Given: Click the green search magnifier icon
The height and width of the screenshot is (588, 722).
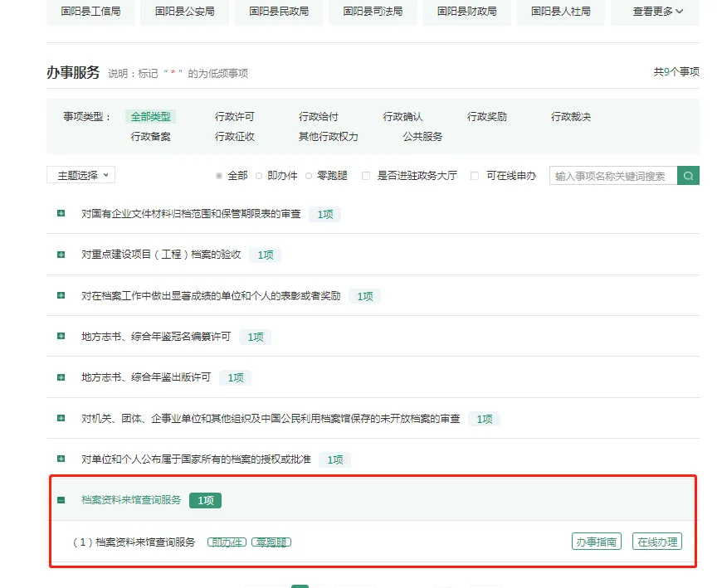Looking at the screenshot, I should click(x=688, y=176).
